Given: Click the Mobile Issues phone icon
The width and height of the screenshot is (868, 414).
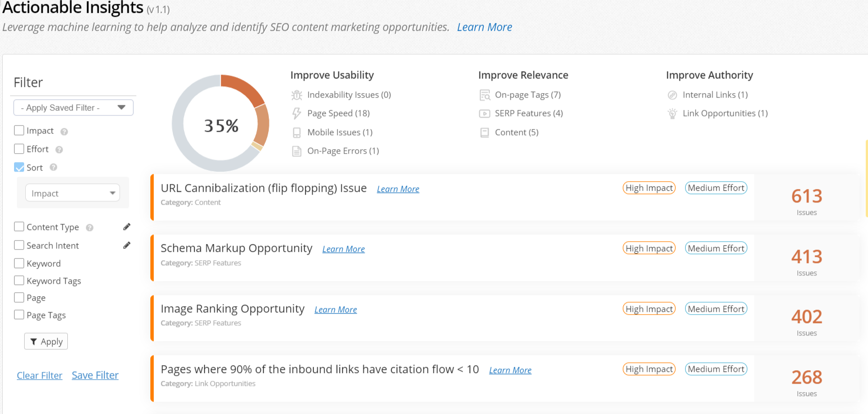Looking at the screenshot, I should (x=297, y=132).
